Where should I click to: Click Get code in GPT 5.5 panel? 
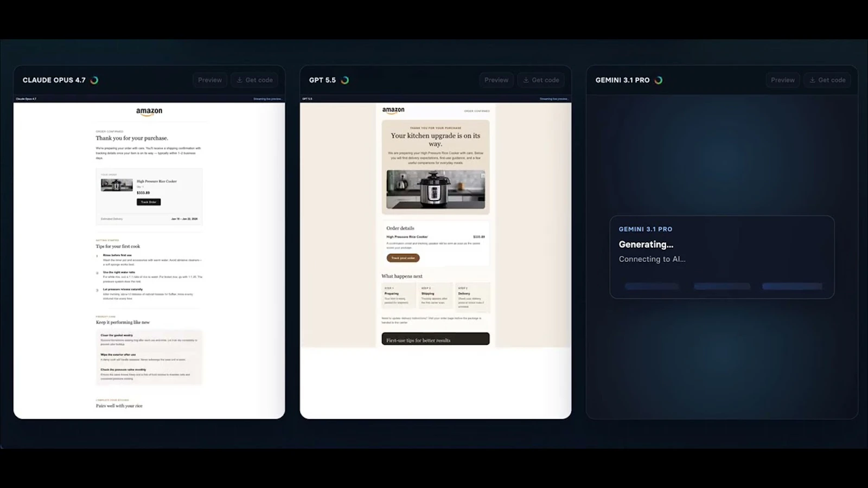(541, 80)
